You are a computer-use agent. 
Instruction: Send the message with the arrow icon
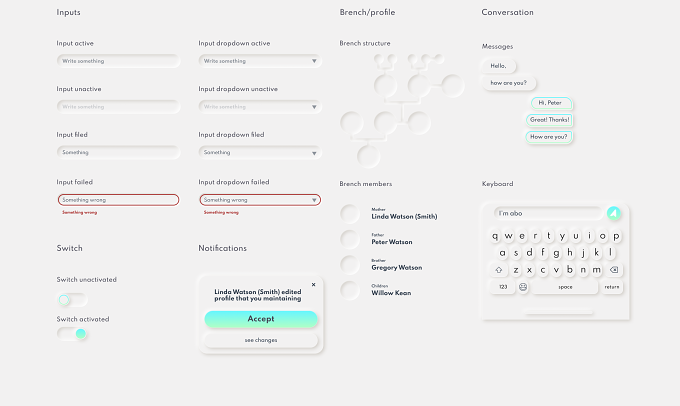[613, 213]
